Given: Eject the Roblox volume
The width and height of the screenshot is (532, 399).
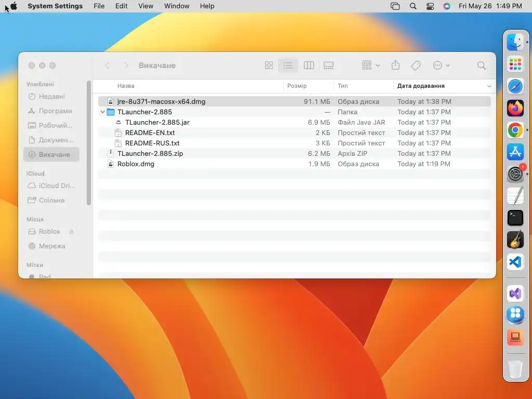Looking at the screenshot, I should pos(72,231).
